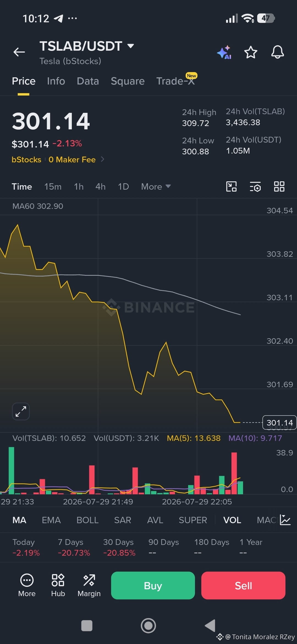Open the chart layout grid icon
The width and height of the screenshot is (297, 644).
click(279, 187)
